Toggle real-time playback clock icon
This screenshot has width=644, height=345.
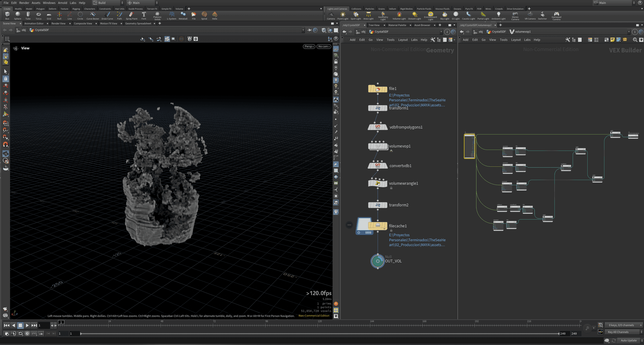27,333
